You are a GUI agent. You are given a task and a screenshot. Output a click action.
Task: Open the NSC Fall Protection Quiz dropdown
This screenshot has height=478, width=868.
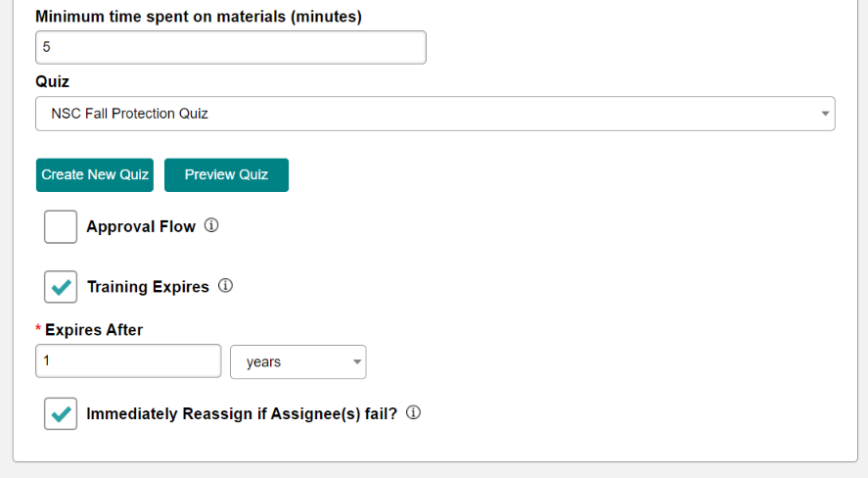tap(435, 114)
